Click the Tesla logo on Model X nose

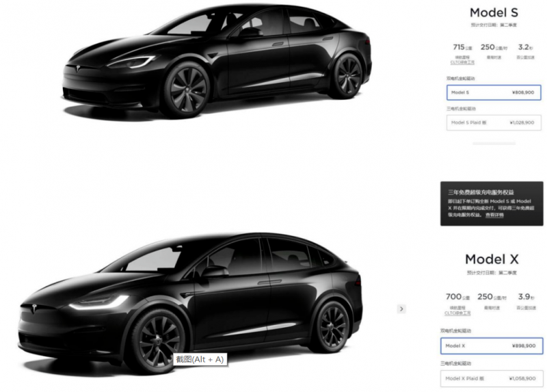(x=34, y=309)
